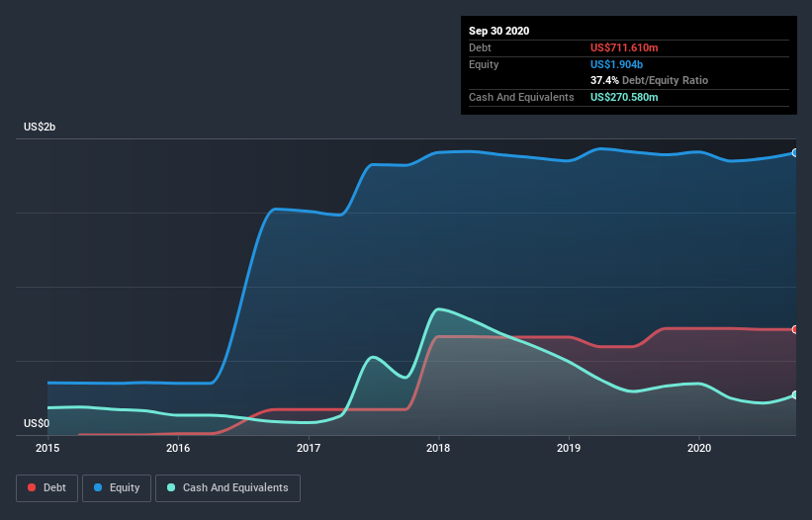Image resolution: width=812 pixels, height=520 pixels.
Task: Click the 2018 x-axis label
Action: coord(438,448)
